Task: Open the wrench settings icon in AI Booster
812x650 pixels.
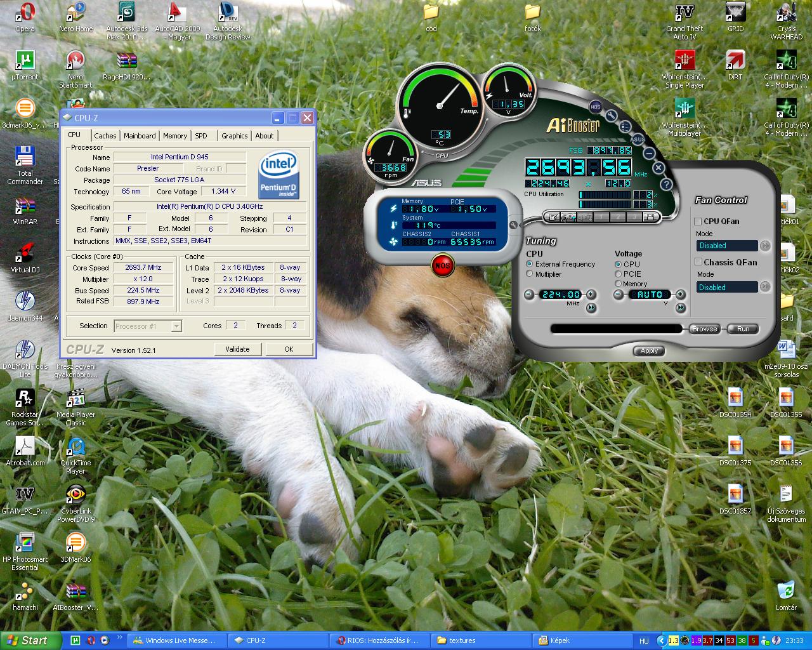Action: pos(611,116)
